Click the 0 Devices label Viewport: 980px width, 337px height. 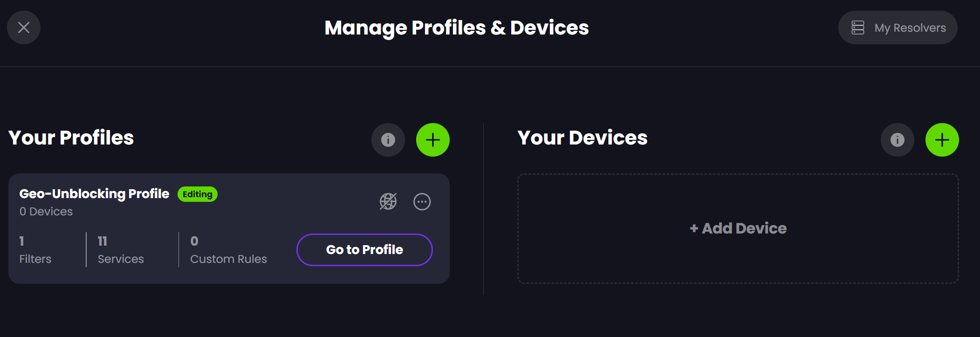click(46, 212)
